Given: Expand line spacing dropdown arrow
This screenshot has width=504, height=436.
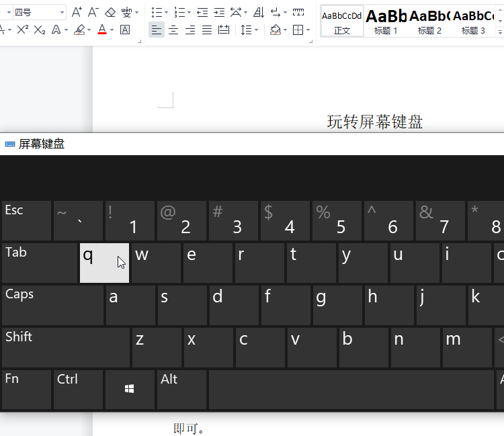Looking at the screenshot, I should [x=257, y=30].
